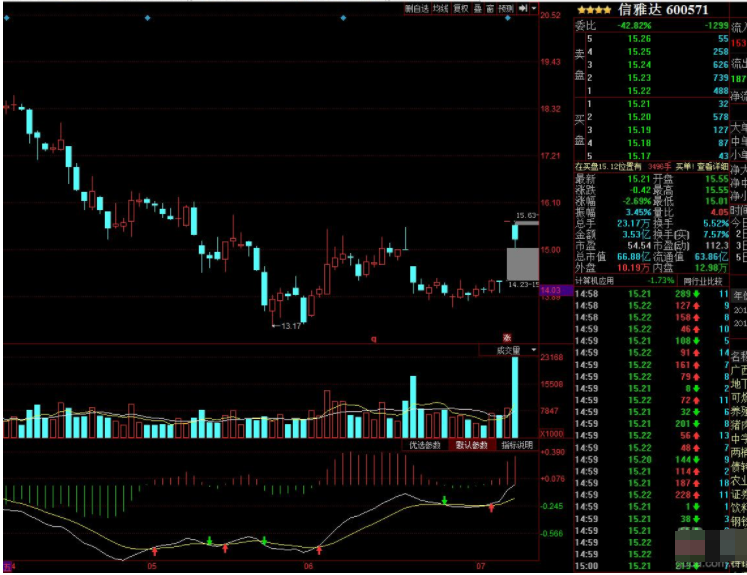Click the red q marker below chart
This screenshot has height=575, width=747.
tap(374, 339)
